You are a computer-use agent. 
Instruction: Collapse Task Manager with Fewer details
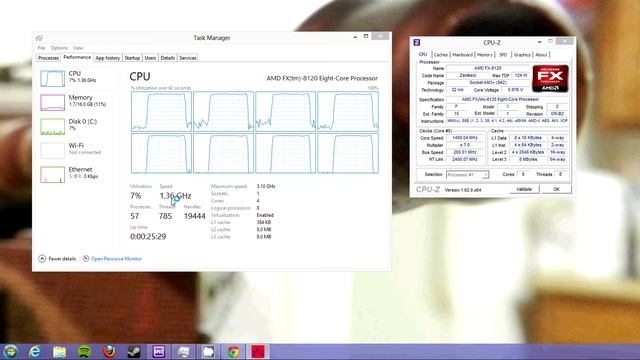pyautogui.click(x=57, y=259)
